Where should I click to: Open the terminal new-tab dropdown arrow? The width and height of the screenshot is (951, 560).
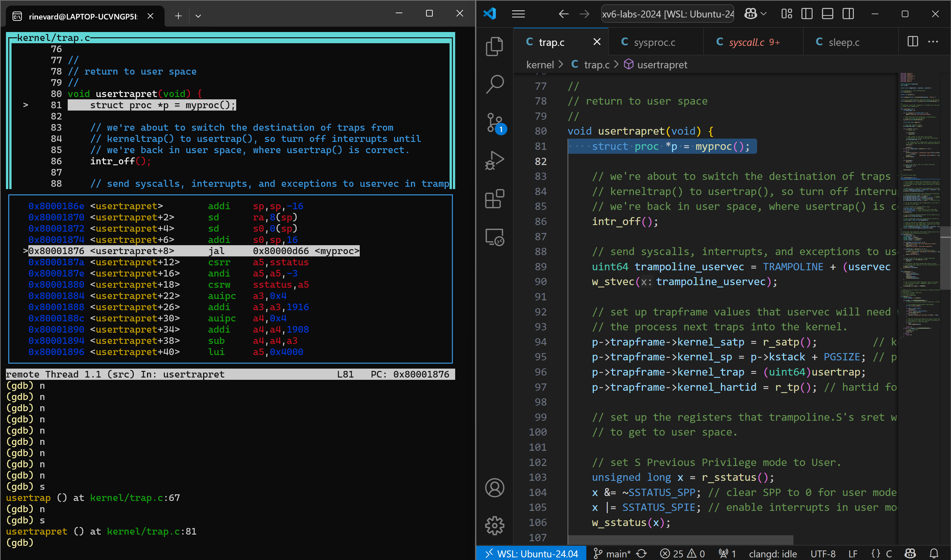198,16
